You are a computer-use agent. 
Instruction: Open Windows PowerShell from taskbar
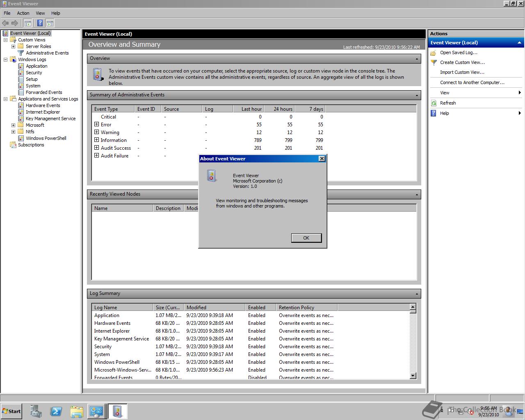click(x=56, y=411)
